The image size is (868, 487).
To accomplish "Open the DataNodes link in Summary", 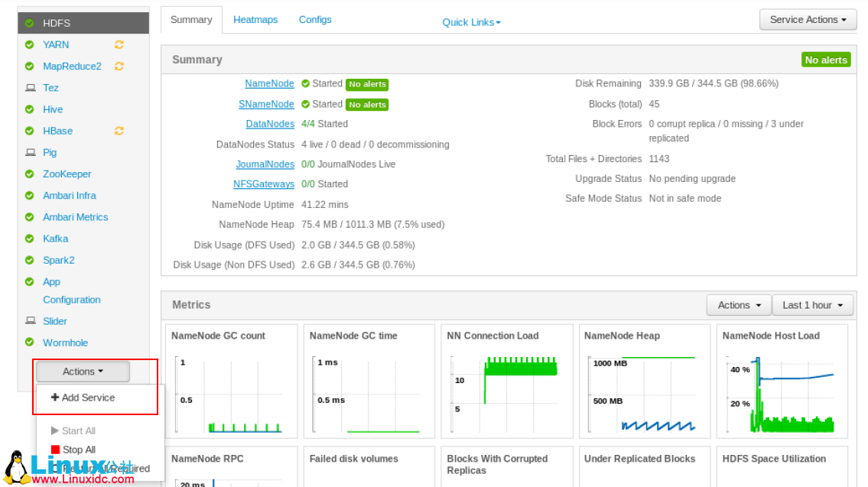I will (270, 124).
